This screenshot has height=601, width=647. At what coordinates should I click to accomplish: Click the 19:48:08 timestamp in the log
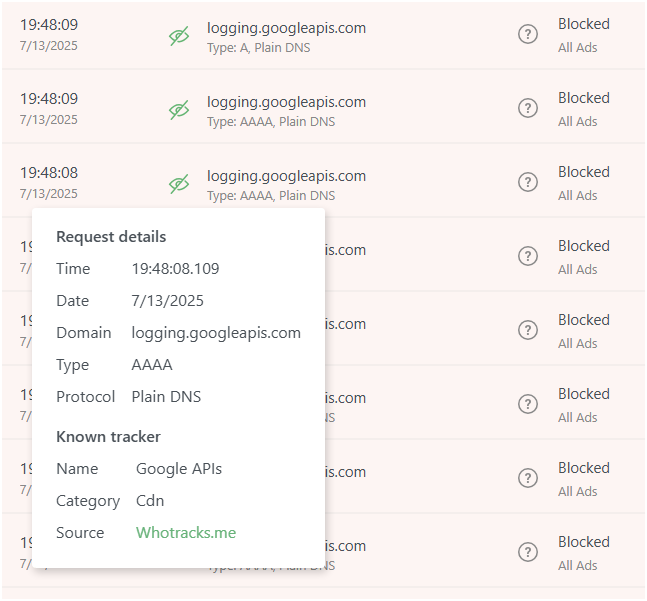(49, 173)
